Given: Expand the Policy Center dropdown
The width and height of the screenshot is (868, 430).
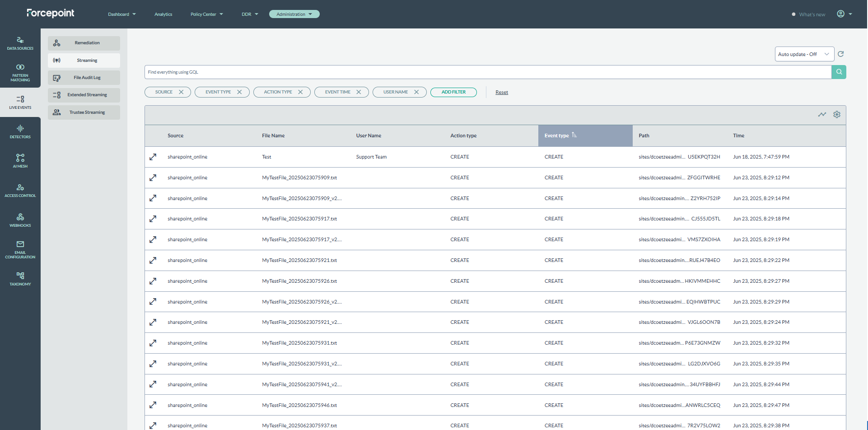Looking at the screenshot, I should (206, 14).
